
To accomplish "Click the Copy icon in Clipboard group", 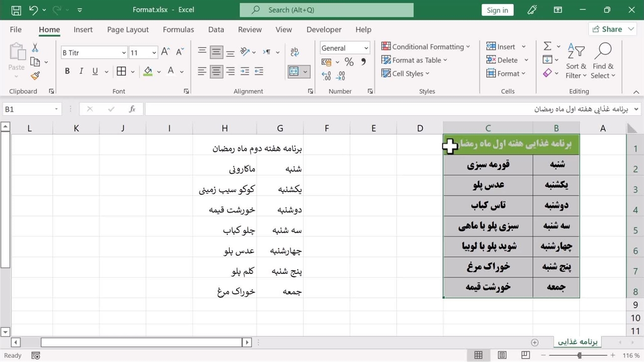I will coord(35,62).
